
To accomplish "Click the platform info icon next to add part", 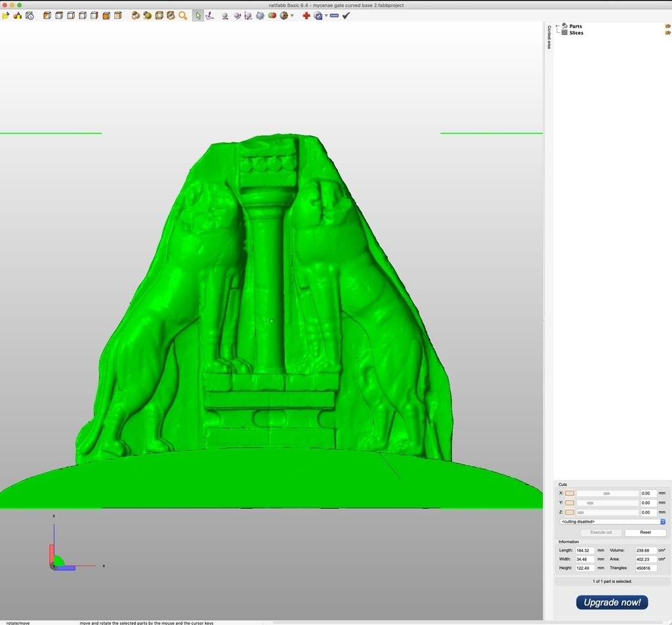I will click(x=30, y=16).
